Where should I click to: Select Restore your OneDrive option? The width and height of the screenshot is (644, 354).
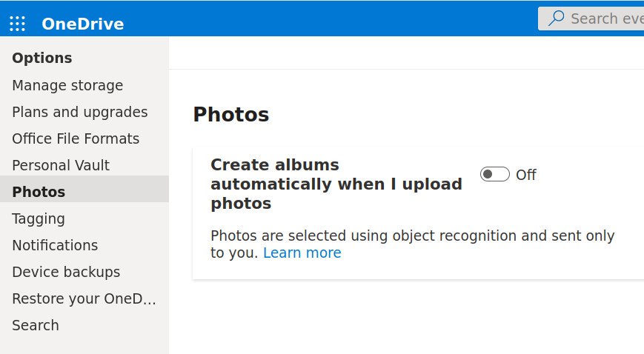click(x=84, y=299)
